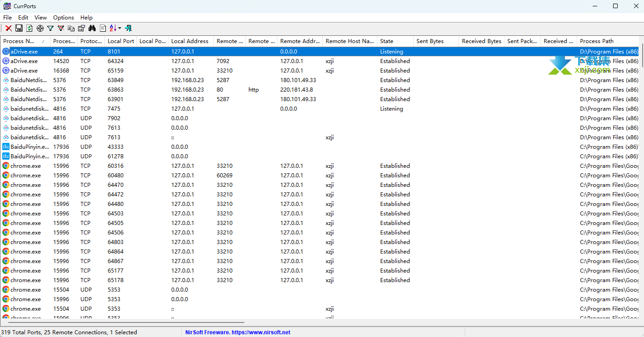
Task: Click the CurrPorts title bar icon
Action: click(7, 6)
